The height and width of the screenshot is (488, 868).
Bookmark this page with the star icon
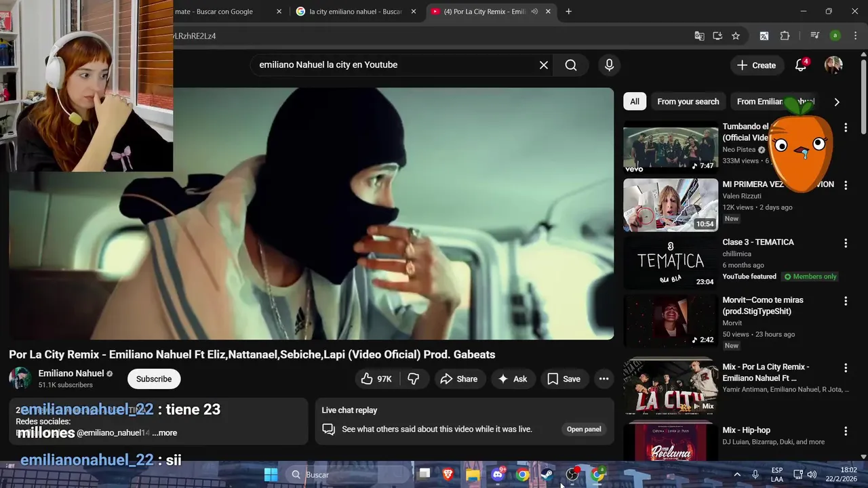[736, 36]
